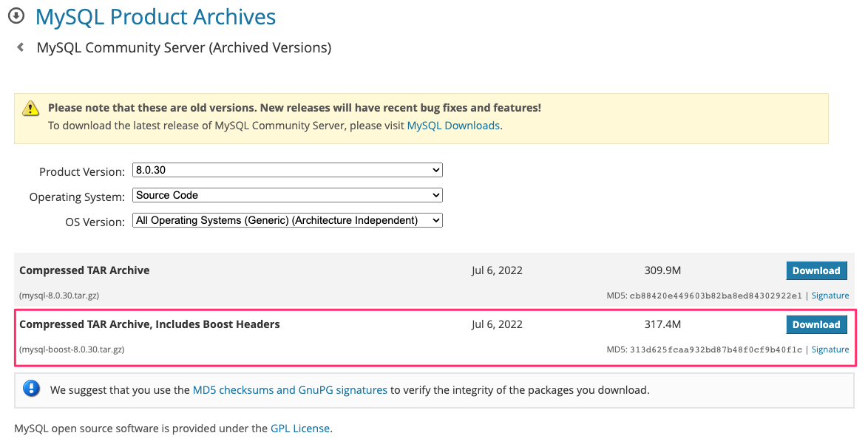Download the mysql-8.0.30.tar.gz archive
The image size is (868, 447).
[x=816, y=270]
